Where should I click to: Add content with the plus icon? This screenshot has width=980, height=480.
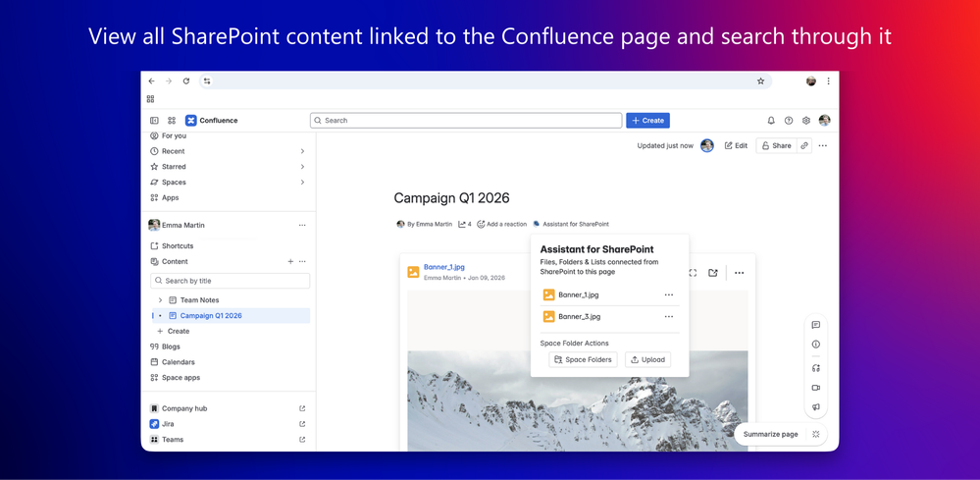(x=290, y=262)
